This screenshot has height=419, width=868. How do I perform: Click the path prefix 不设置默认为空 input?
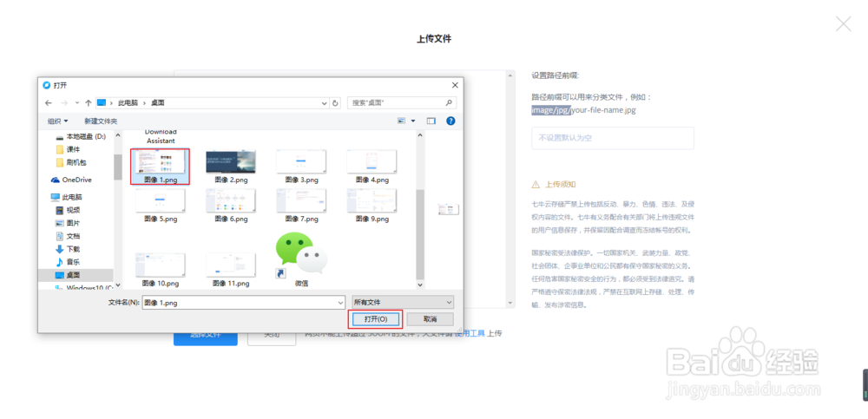[613, 138]
